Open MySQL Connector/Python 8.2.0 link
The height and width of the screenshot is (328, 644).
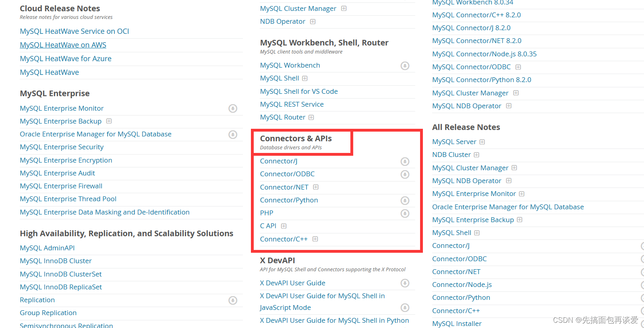click(482, 80)
